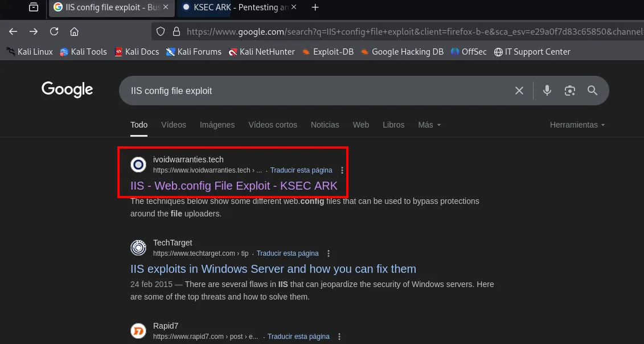Open IIS exploits in Windows Server result

[x=273, y=269]
